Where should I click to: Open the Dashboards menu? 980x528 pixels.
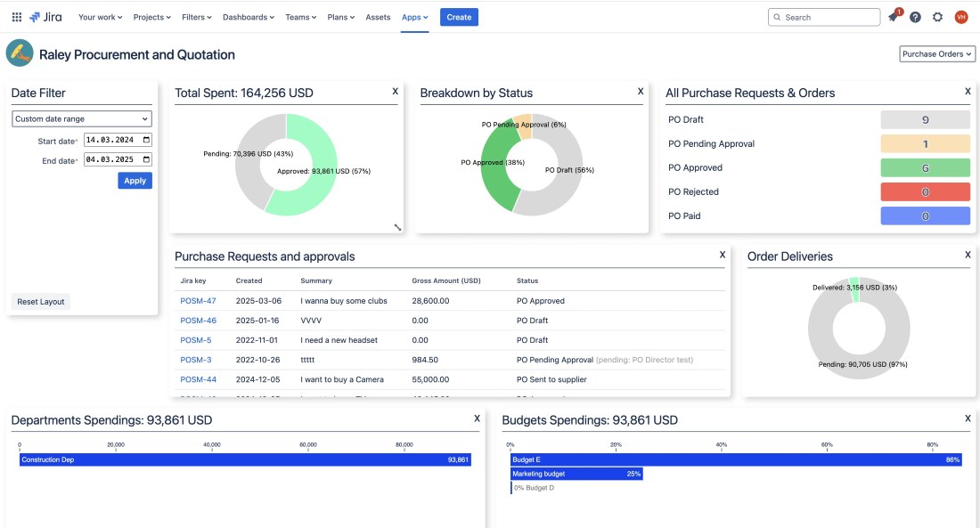point(247,16)
